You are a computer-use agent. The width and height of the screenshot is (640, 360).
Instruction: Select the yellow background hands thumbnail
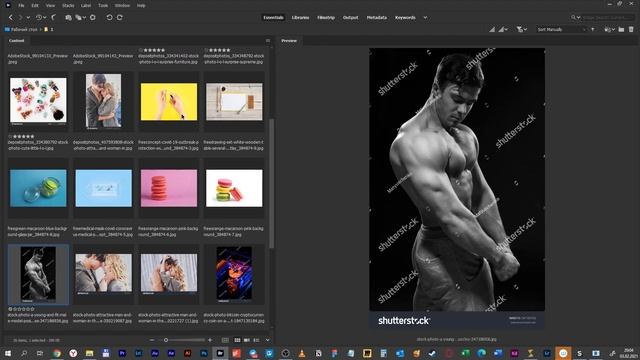[x=169, y=102]
